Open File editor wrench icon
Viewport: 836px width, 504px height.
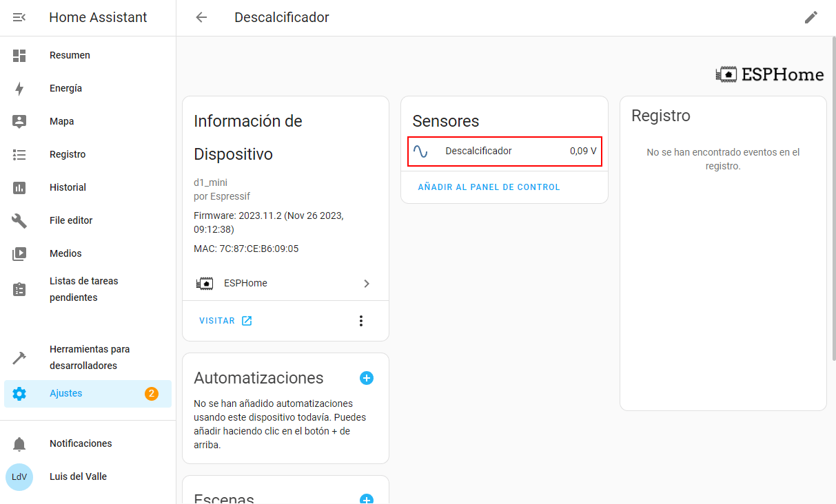click(x=19, y=220)
